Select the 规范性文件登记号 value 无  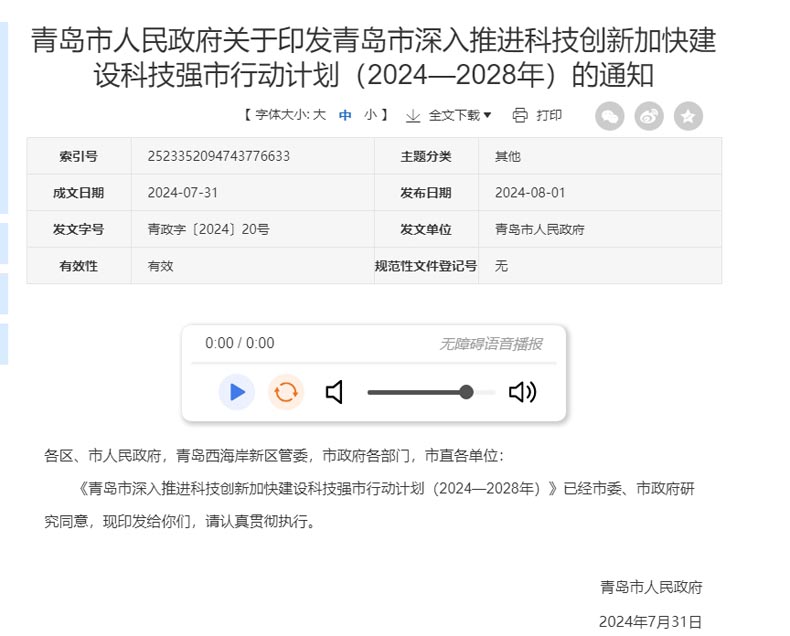(x=501, y=266)
